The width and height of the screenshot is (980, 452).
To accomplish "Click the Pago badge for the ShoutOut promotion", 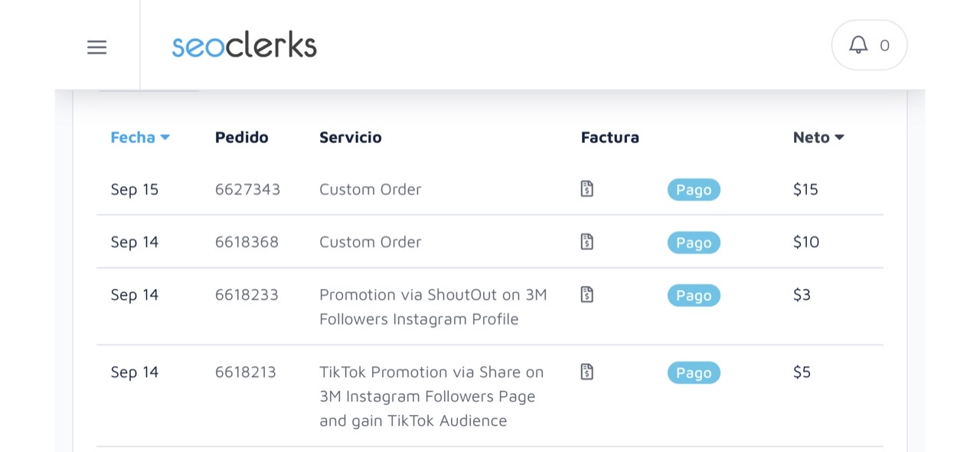I will click(694, 295).
